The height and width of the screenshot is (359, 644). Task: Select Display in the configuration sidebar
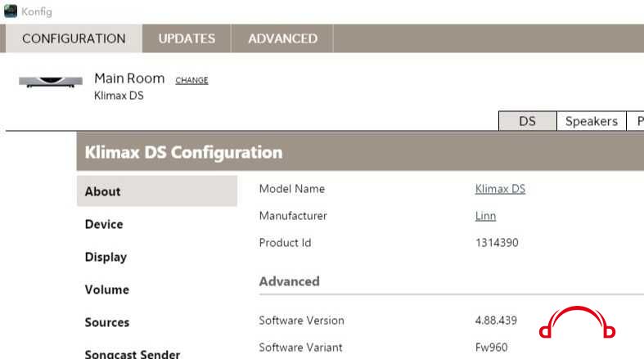pos(106,258)
